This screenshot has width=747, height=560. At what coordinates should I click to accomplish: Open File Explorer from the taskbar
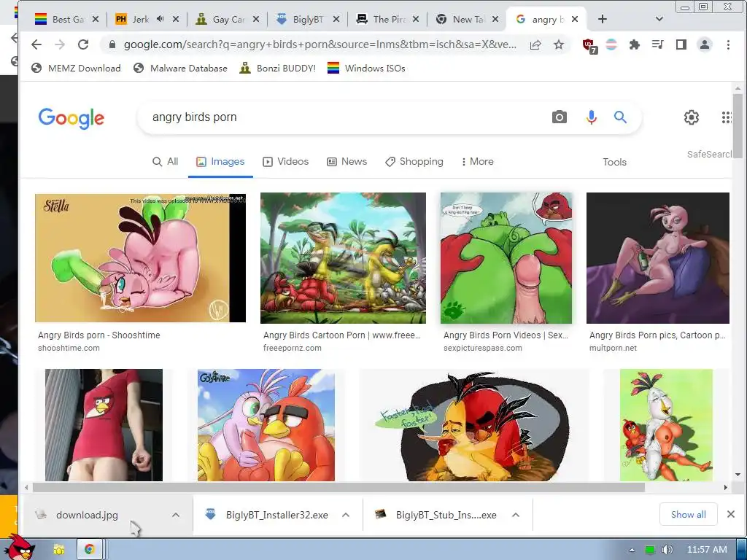59,550
